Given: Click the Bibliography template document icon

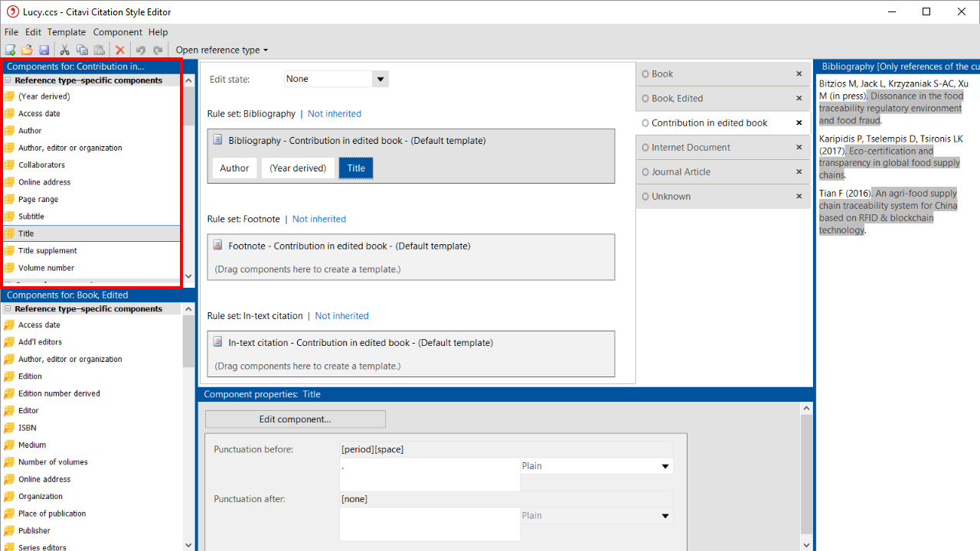Looking at the screenshot, I should point(218,140).
